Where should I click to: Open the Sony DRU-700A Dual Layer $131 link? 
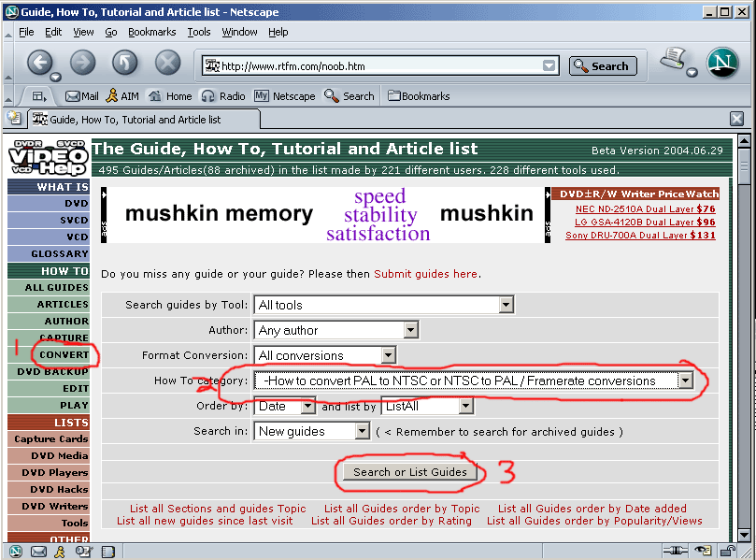pos(640,236)
